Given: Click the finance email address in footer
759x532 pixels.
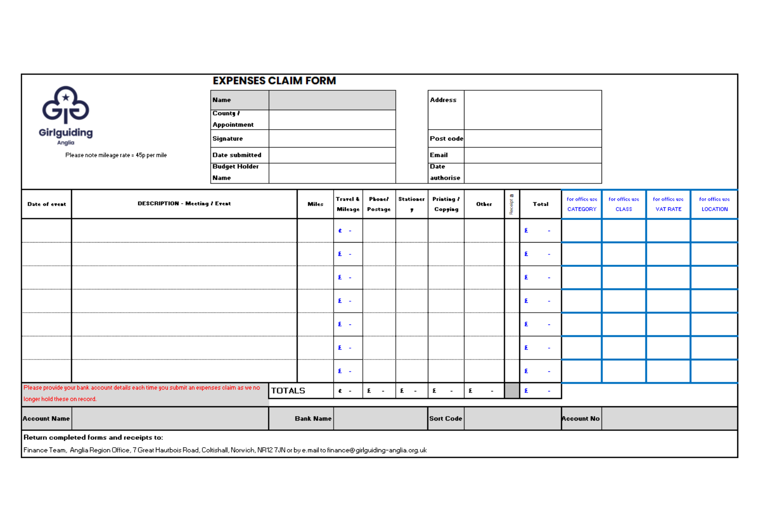Looking at the screenshot, I should (377, 450).
